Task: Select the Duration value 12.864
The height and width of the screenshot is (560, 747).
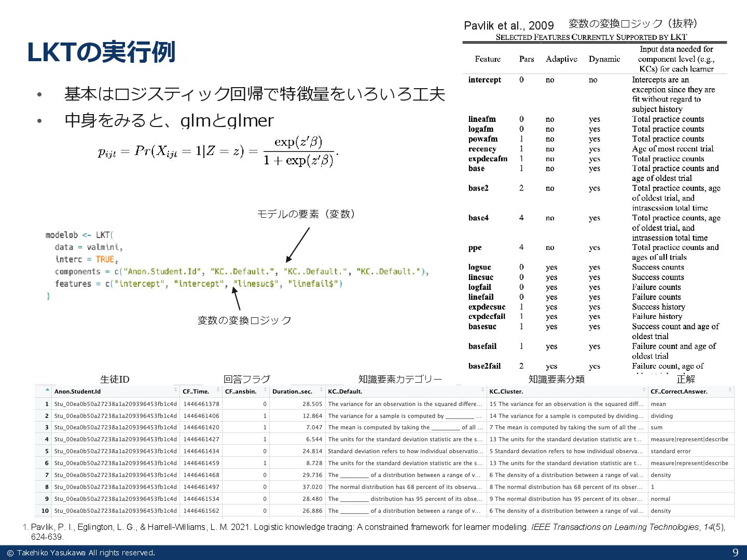Action: click(x=312, y=416)
